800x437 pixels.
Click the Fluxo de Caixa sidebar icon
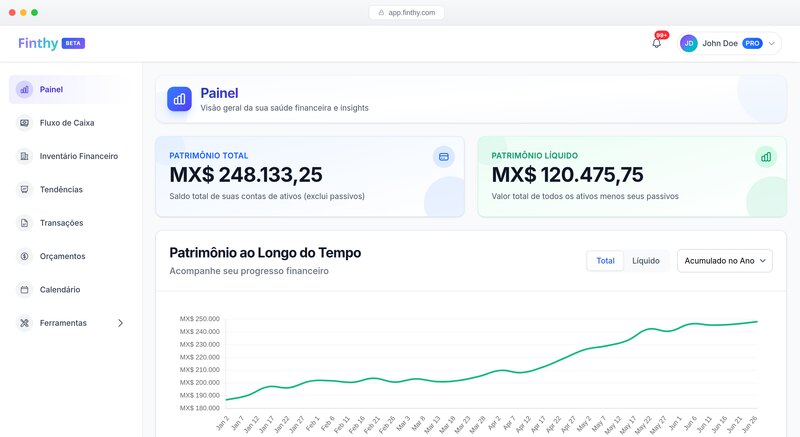click(x=24, y=123)
